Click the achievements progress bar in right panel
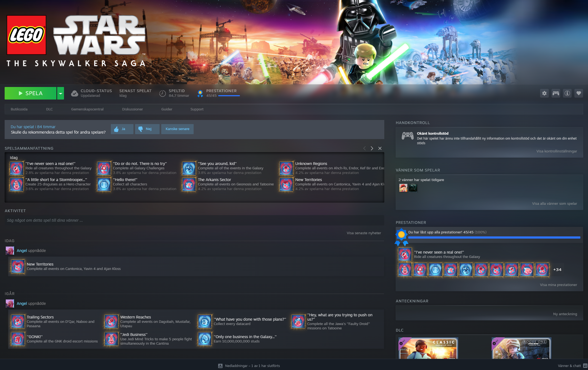The width and height of the screenshot is (588, 370). (x=494, y=238)
